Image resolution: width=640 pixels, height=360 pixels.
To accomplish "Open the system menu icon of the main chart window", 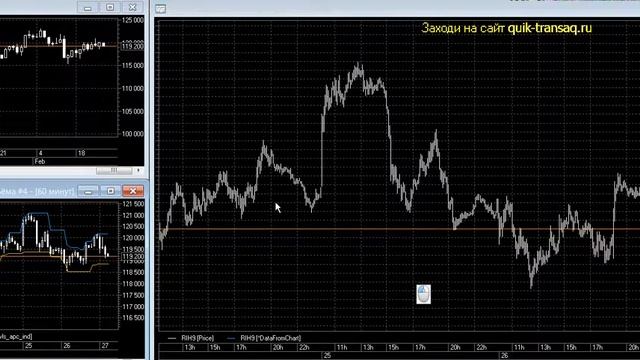I will pyautogui.click(x=160, y=9).
